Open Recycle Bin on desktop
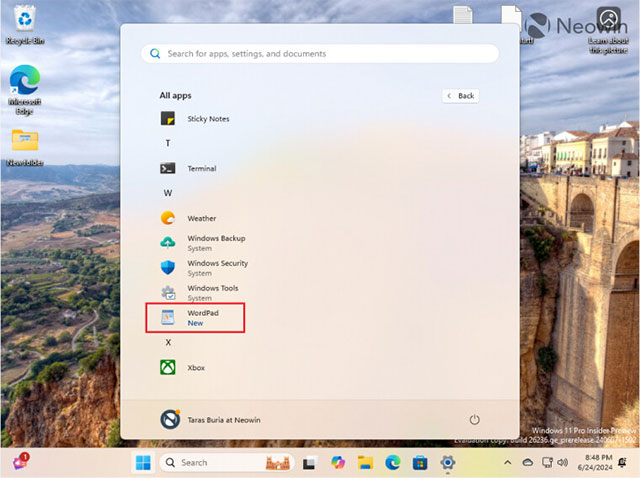640x478 pixels. [25, 25]
